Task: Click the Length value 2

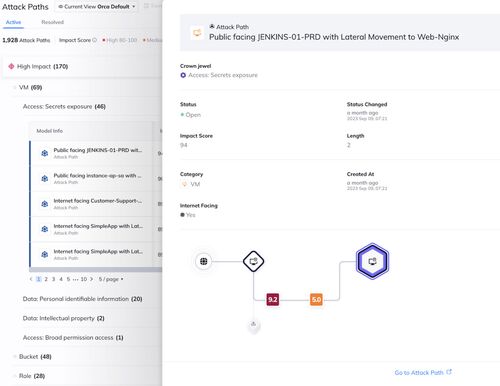Action: [x=349, y=145]
